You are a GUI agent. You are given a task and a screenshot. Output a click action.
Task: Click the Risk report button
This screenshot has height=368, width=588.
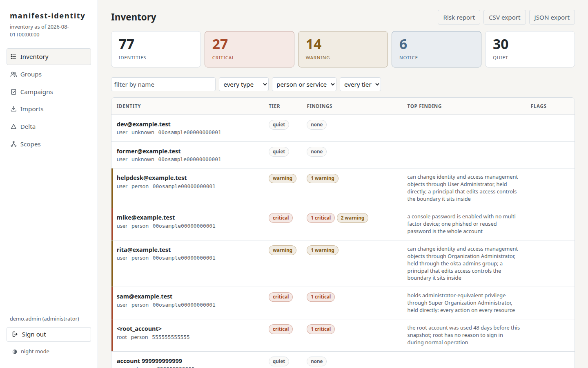(459, 17)
